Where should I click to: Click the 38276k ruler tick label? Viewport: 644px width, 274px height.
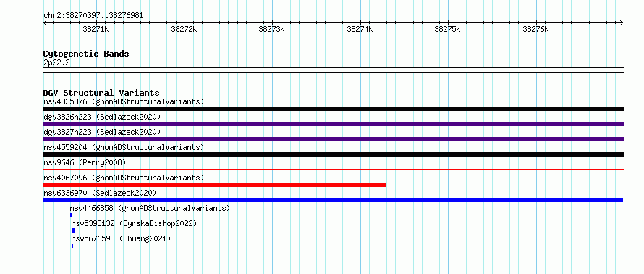(x=535, y=29)
